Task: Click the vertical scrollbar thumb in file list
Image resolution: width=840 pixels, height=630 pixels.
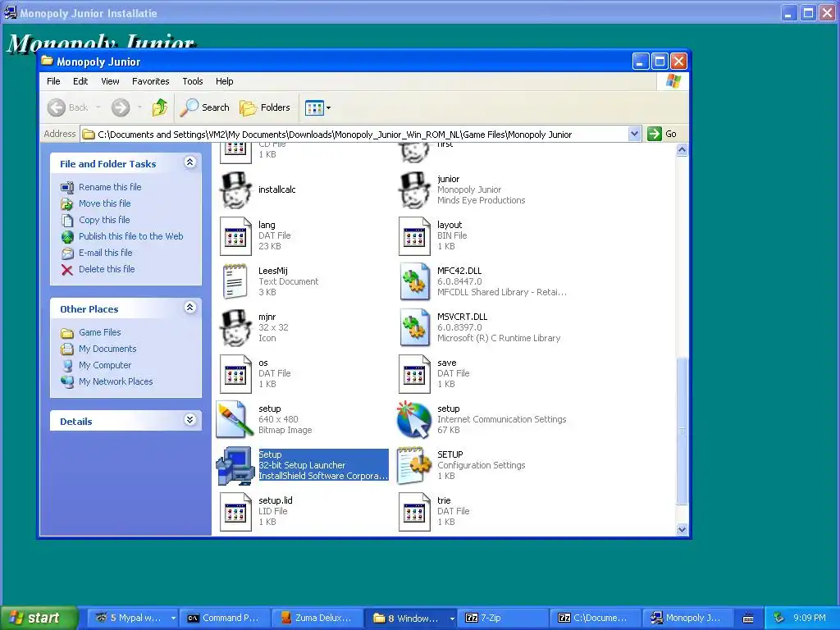Action: 682,431
